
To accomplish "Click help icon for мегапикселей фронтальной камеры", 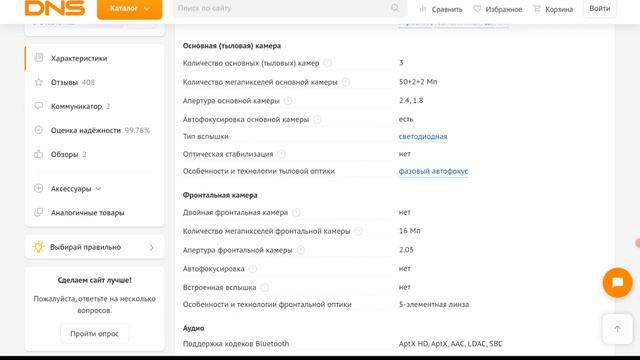I will coord(358,231).
